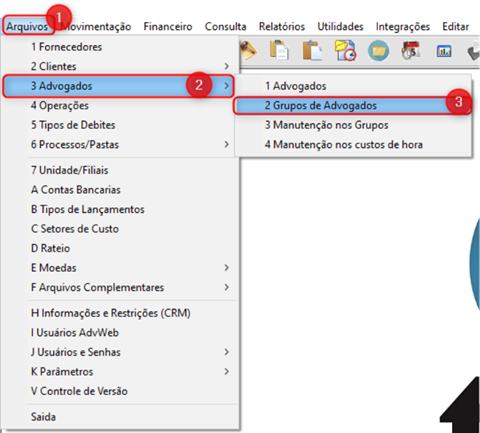Image resolution: width=480 pixels, height=433 pixels.
Task: Select 1 Fornecedores menu entry
Action: (x=120, y=47)
